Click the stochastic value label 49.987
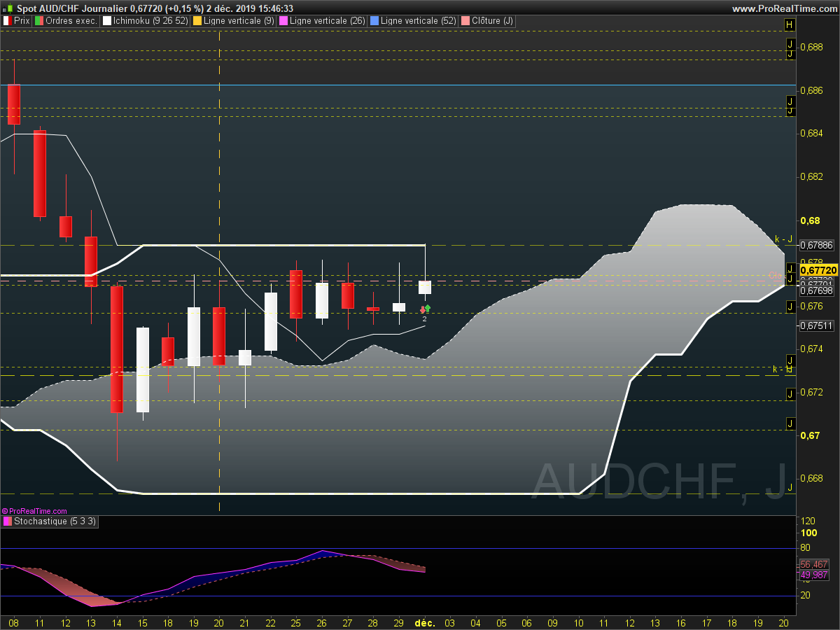Viewport: 840px width, 630px height. coord(814,575)
